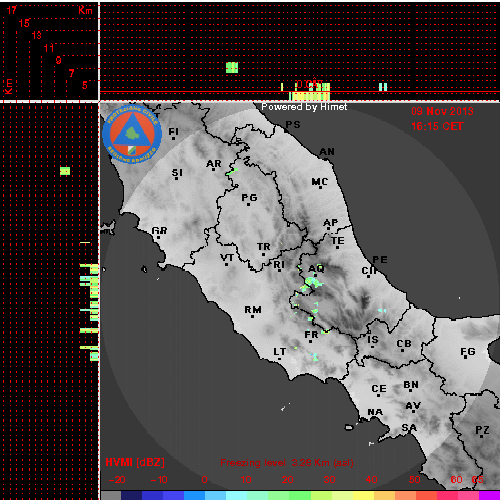Select the AQ city label on map
The height and width of the screenshot is (500, 500).
(x=316, y=268)
